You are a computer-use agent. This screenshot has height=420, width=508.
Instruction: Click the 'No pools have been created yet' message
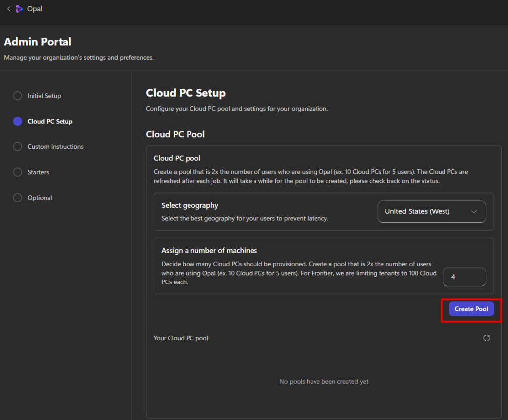tap(323, 381)
